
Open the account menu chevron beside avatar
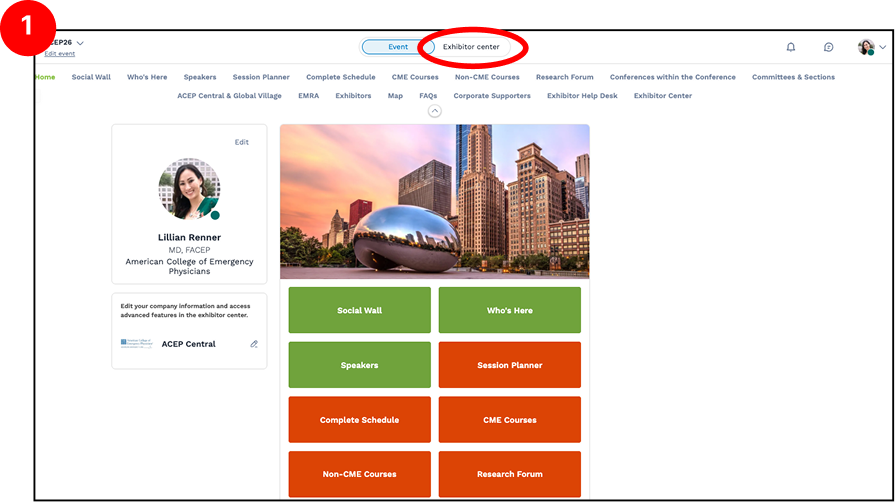click(x=882, y=47)
